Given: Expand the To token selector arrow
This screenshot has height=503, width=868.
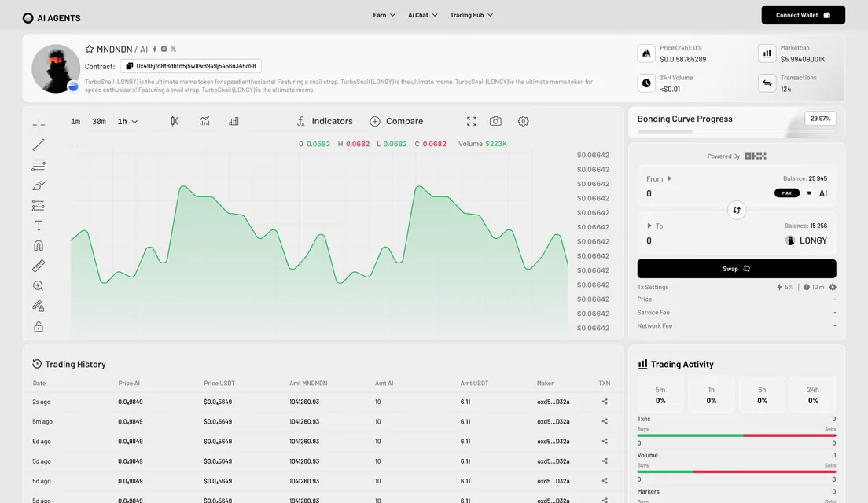Looking at the screenshot, I should click(x=649, y=226).
